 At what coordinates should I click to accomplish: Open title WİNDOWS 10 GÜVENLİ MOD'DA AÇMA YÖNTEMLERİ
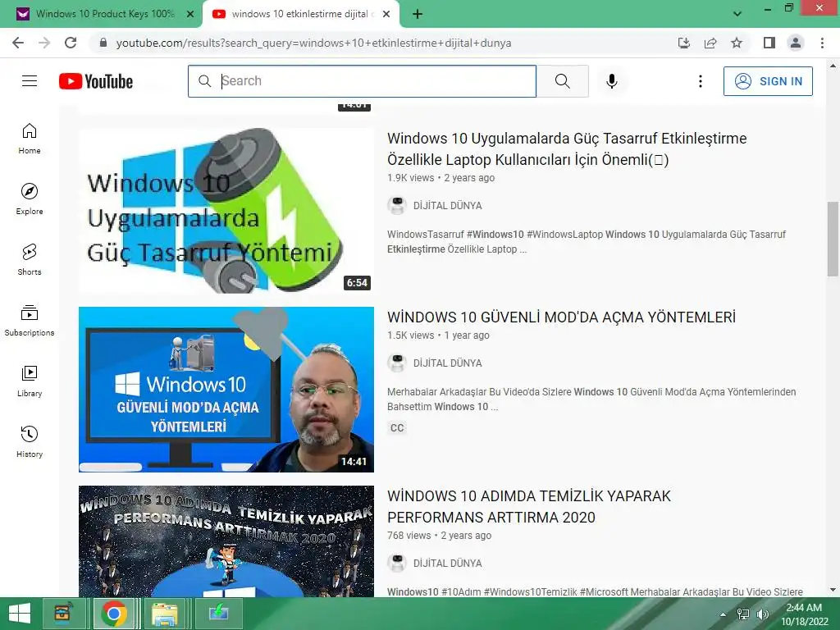[x=561, y=317]
